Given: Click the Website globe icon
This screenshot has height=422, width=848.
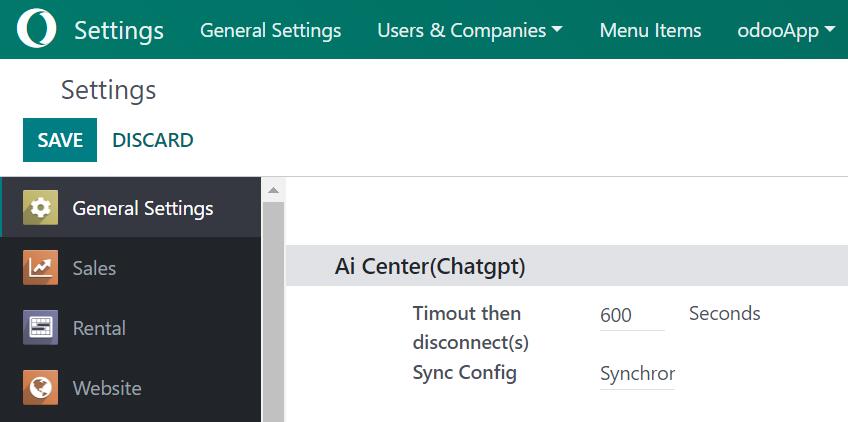Looking at the screenshot, I should click(41, 388).
